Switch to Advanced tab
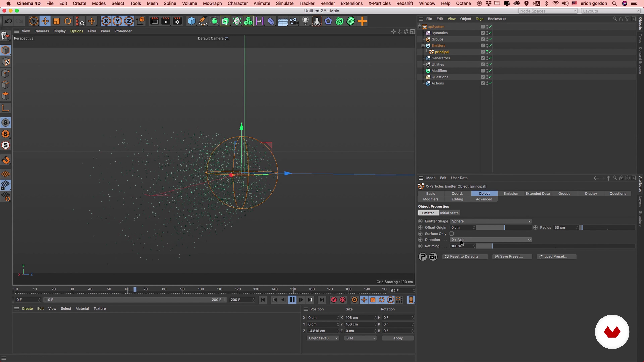Viewport: 644px width, 362px height. tap(484, 199)
